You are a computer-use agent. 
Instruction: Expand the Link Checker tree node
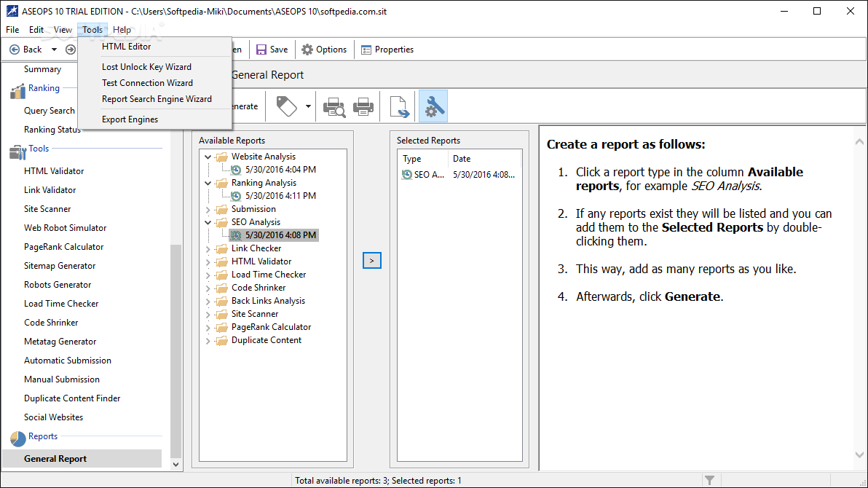[208, 249]
